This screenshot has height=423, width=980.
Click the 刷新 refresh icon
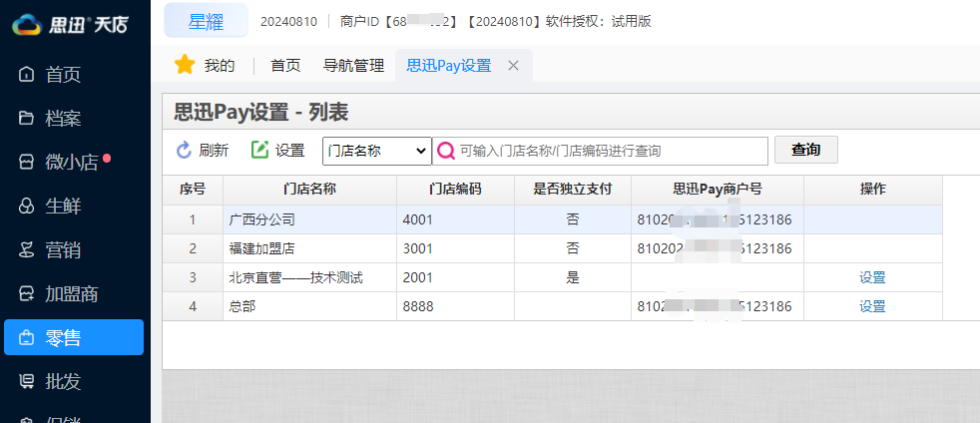184,150
